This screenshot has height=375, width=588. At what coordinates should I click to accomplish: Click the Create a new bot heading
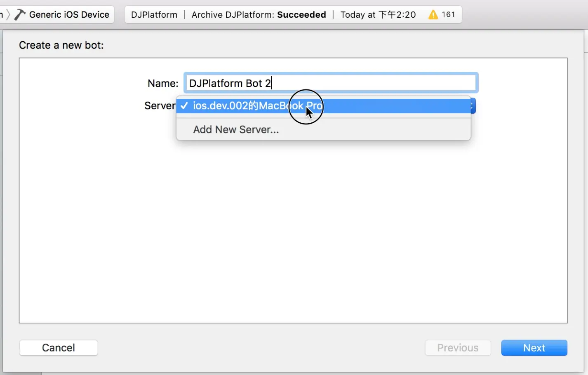(61, 45)
